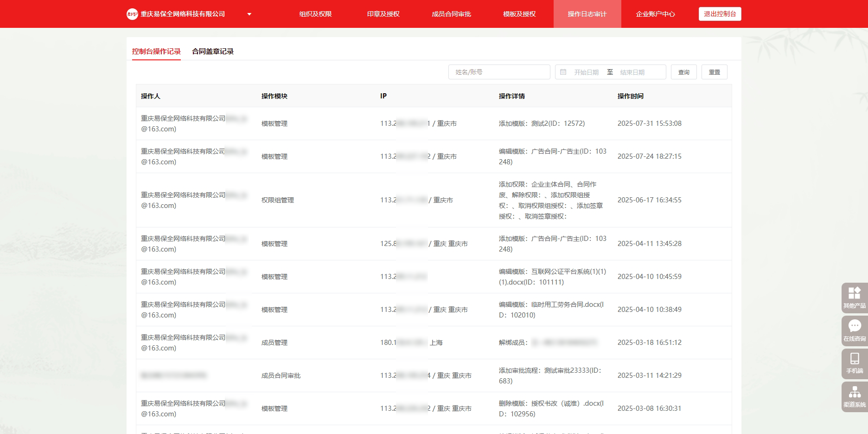This screenshot has height=434, width=868.
Task: Go to 成员合同审批
Action: (x=451, y=14)
